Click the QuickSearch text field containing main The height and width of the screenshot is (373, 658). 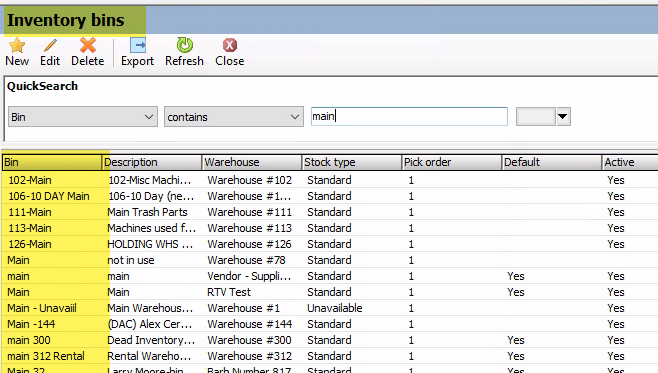409,116
